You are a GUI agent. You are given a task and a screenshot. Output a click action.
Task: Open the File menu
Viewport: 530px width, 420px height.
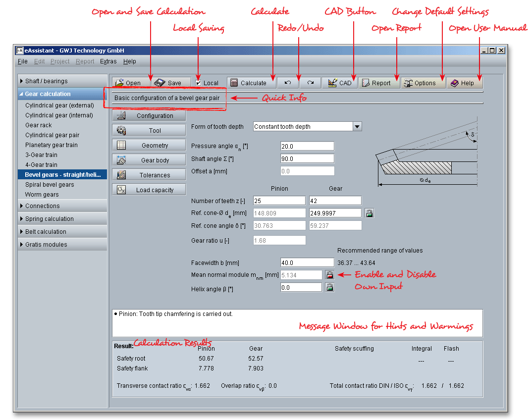coord(23,61)
